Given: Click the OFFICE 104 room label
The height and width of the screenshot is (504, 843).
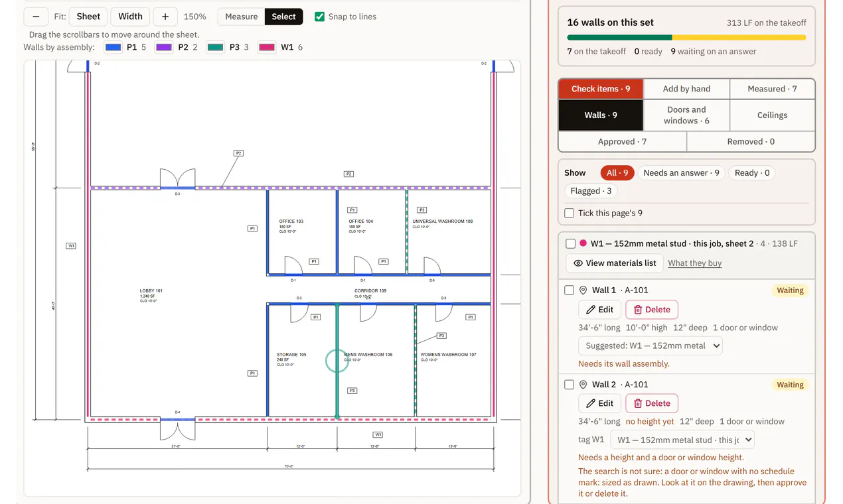Looking at the screenshot, I should pos(360,221).
